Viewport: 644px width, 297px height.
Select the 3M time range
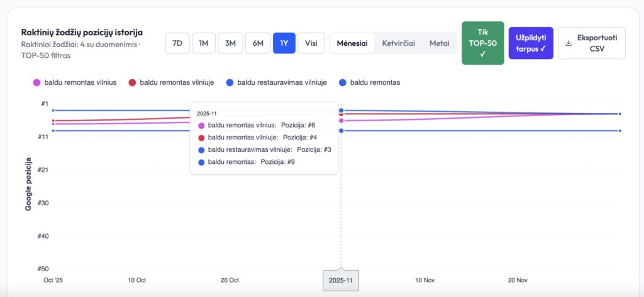click(x=230, y=43)
